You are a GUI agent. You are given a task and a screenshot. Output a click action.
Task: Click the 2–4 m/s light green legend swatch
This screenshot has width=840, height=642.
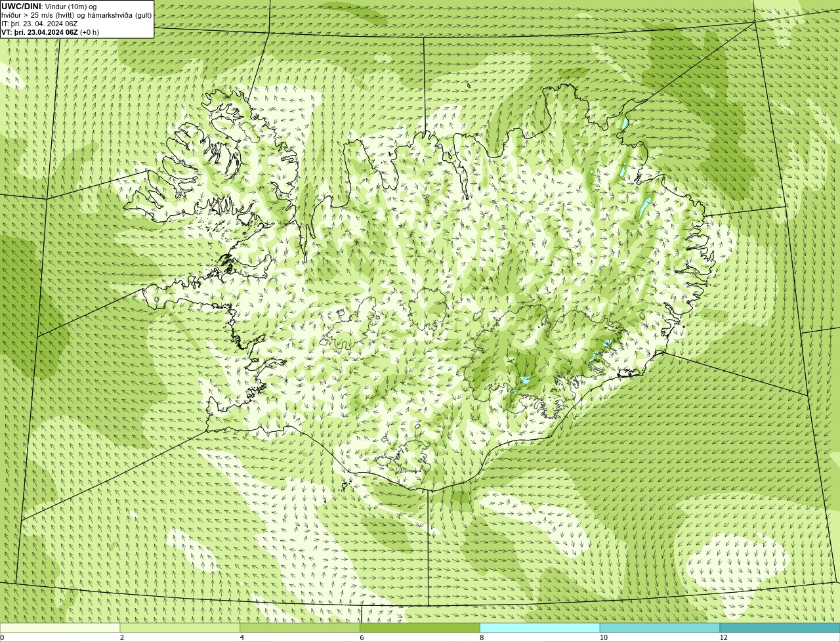[x=180, y=628]
